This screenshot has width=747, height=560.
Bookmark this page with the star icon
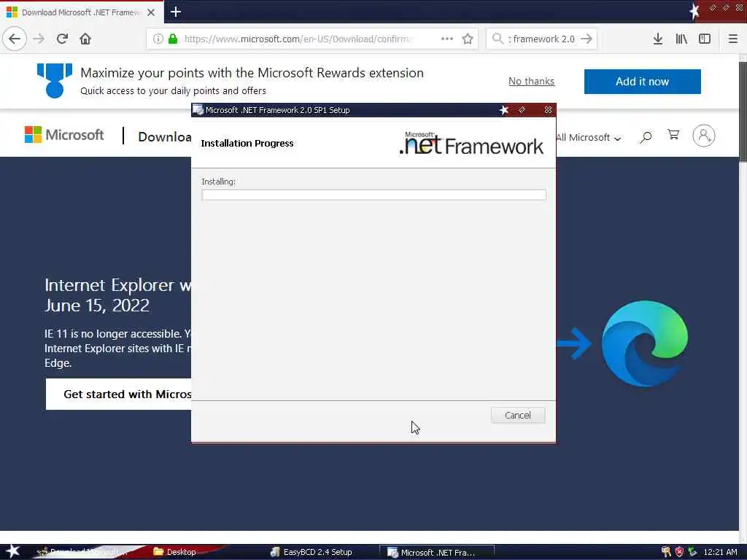[x=468, y=39]
